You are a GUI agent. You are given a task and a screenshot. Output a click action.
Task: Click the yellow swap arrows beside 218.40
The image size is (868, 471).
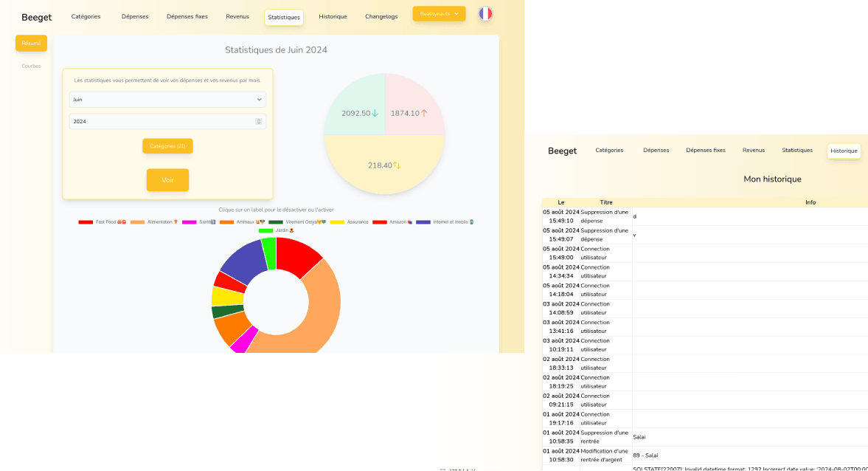pos(397,165)
